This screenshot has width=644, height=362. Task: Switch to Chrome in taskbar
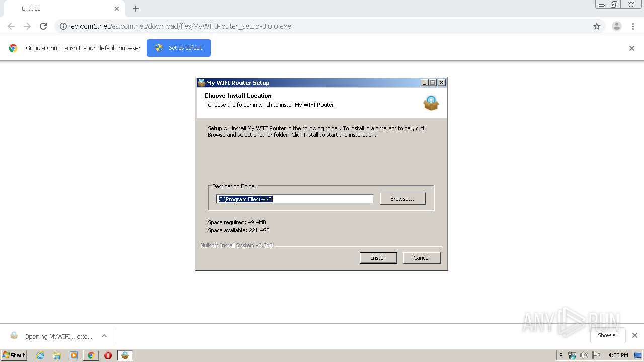91,355
